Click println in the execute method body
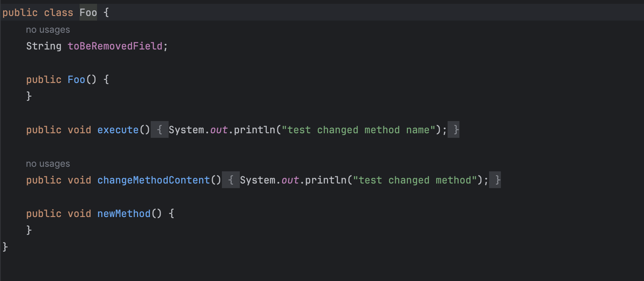Image resolution: width=644 pixels, height=281 pixels. (x=254, y=130)
